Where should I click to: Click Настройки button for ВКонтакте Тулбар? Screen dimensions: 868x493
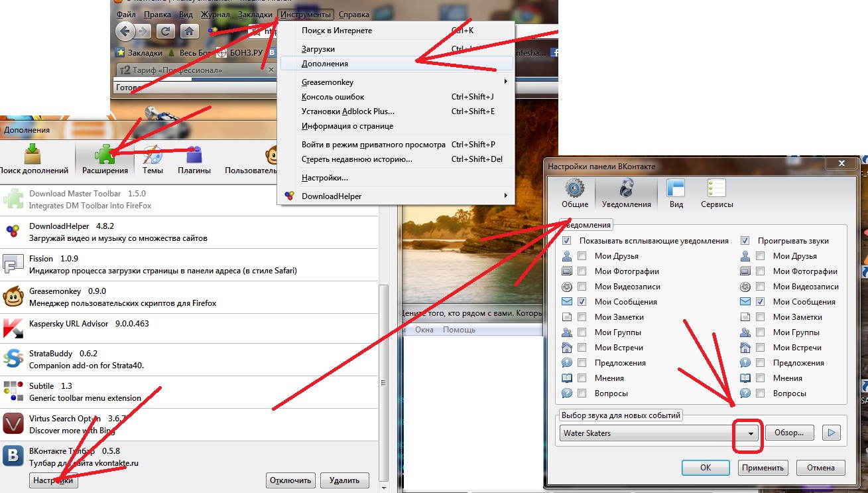54,480
